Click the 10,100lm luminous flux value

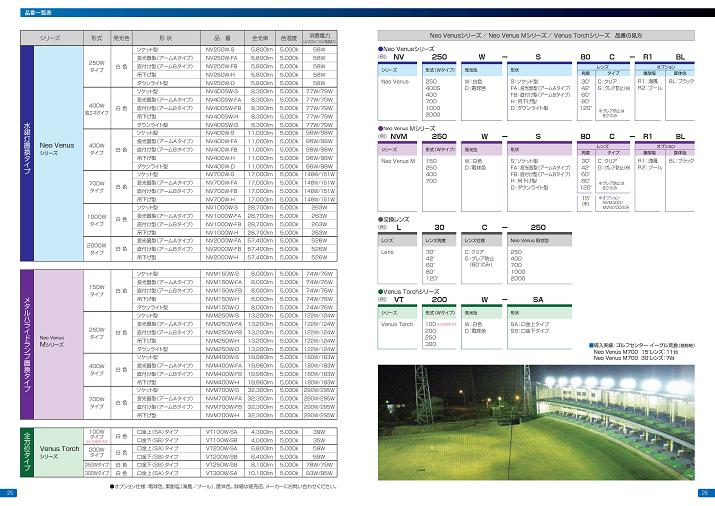pos(261,473)
